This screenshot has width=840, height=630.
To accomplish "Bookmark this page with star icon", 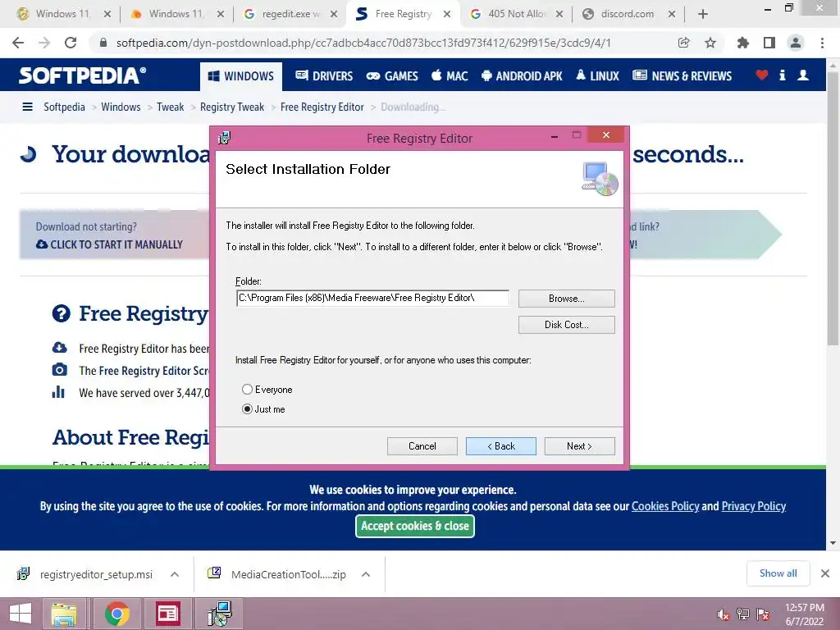I will click(710, 43).
